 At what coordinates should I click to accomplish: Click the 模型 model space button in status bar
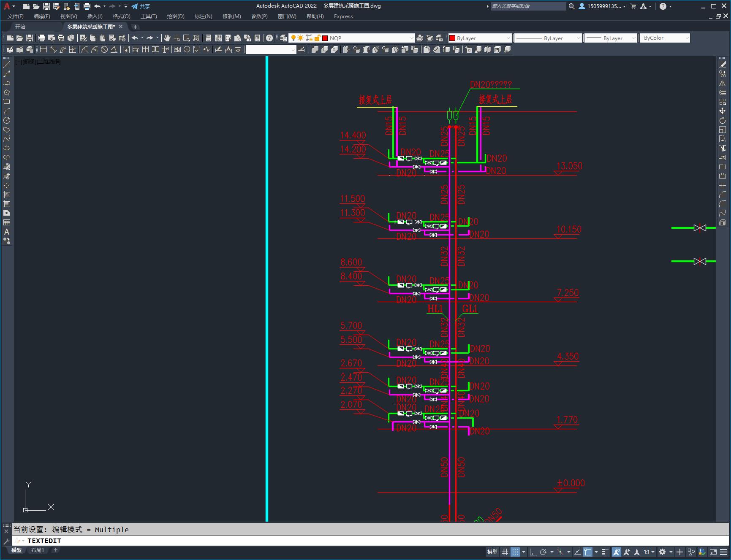click(492, 552)
